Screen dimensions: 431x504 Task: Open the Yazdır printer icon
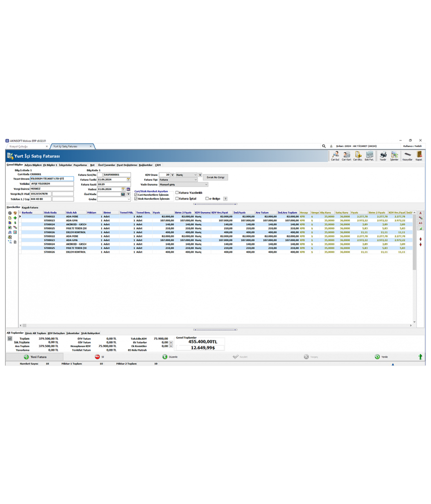tap(383, 154)
